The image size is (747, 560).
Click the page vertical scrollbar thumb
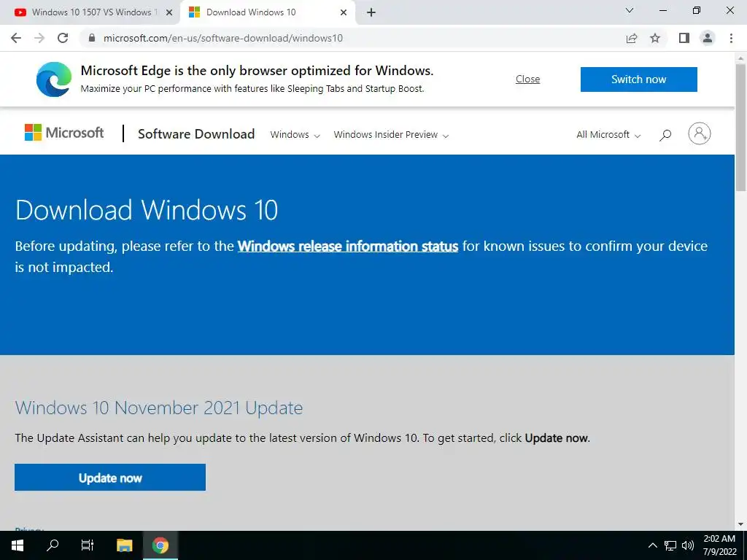tap(740, 127)
